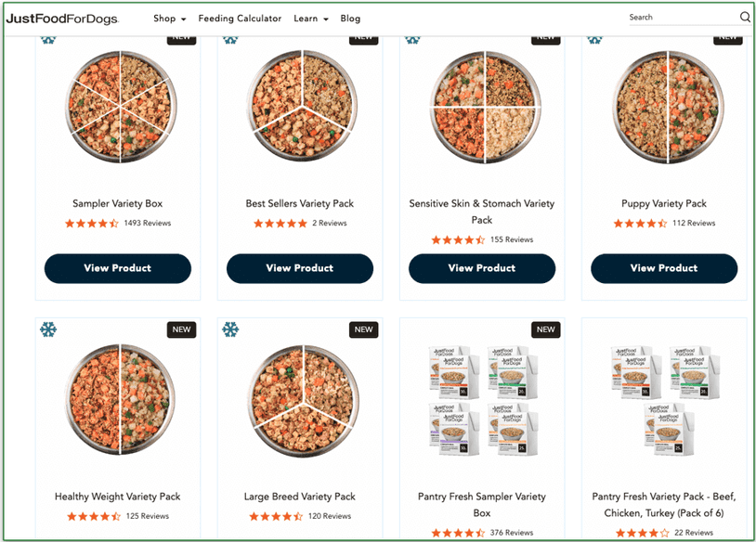
Task: Click the JustFoodForDogs logo
Action: coord(61,18)
